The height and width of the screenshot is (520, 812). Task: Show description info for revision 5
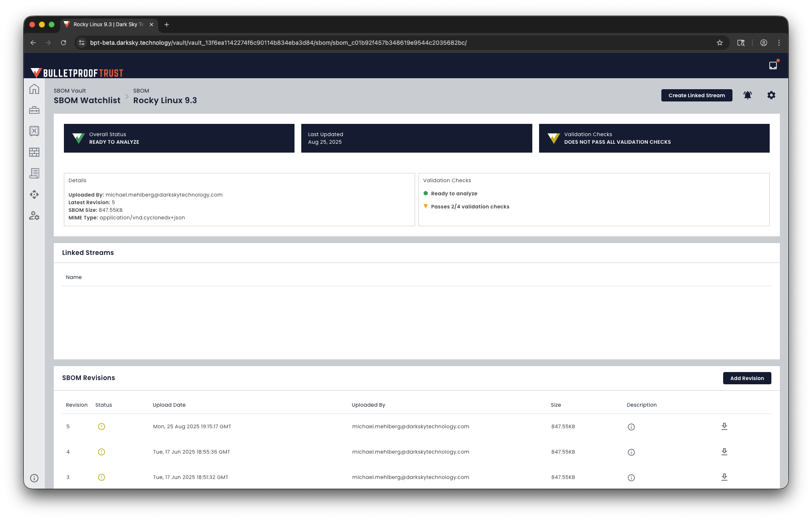click(631, 427)
